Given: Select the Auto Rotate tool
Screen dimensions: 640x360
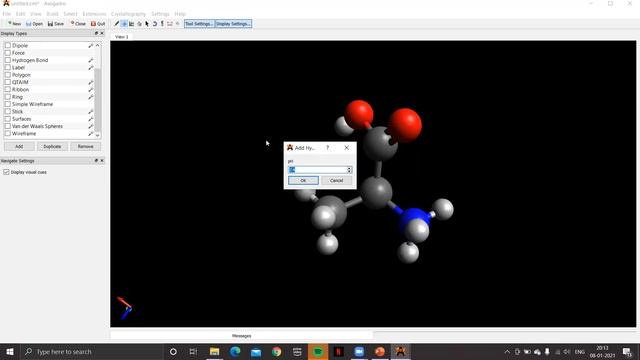Looking at the screenshot, I should [155, 24].
